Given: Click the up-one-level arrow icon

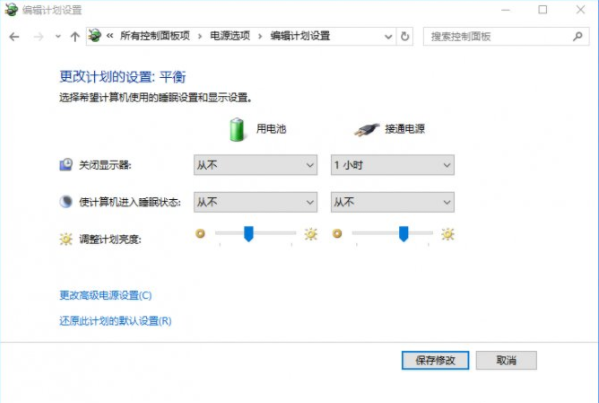Looking at the screenshot, I should [x=75, y=37].
